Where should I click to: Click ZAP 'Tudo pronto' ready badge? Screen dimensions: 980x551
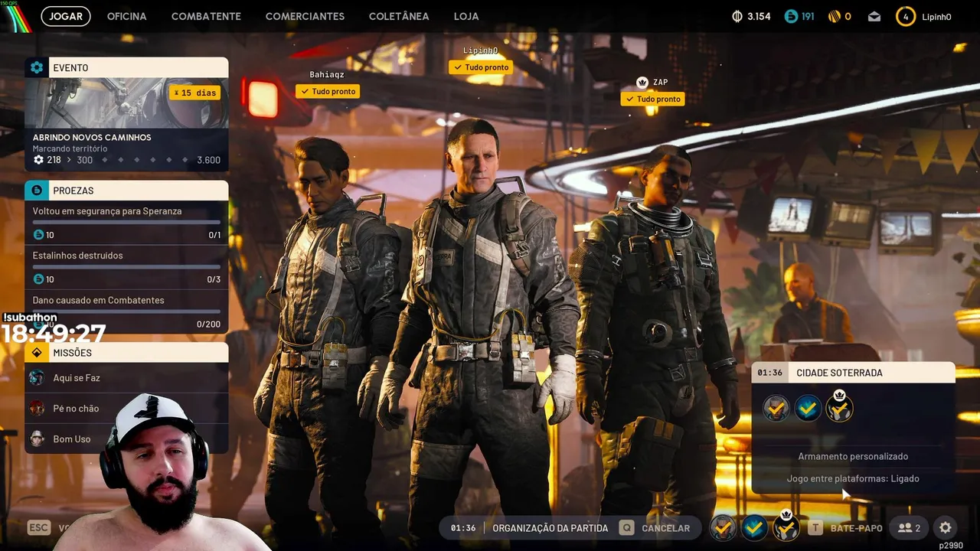tap(652, 99)
